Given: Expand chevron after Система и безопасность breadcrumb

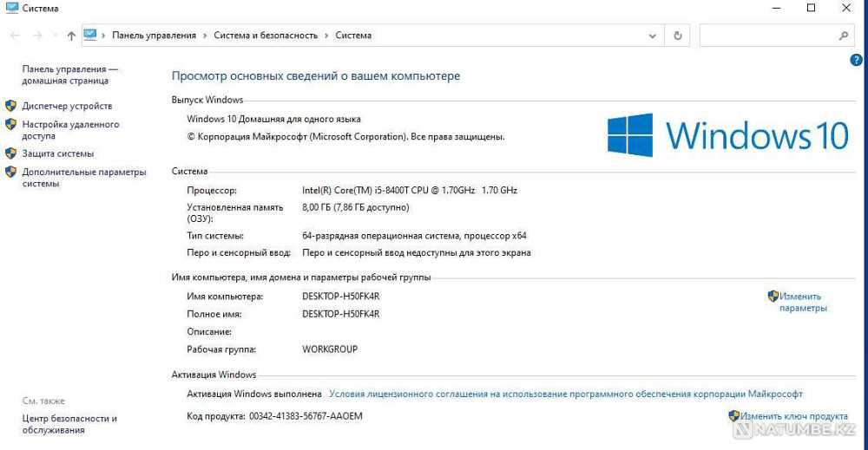Looking at the screenshot, I should (326, 36).
